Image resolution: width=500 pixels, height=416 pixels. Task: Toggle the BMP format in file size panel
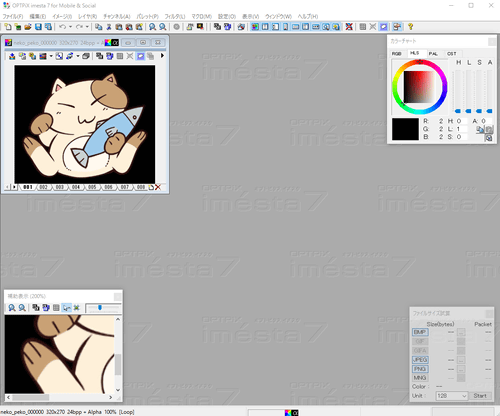pos(420,332)
